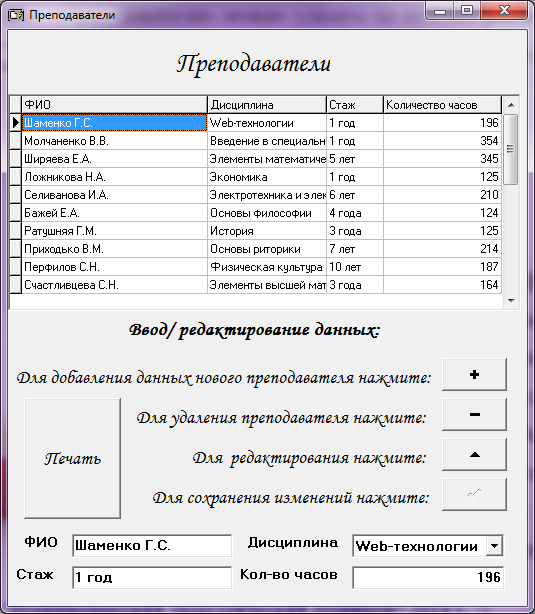Click the Web-технологии discipline cell in the table
Image resolution: width=535 pixels, height=614 pixels.
267,123
